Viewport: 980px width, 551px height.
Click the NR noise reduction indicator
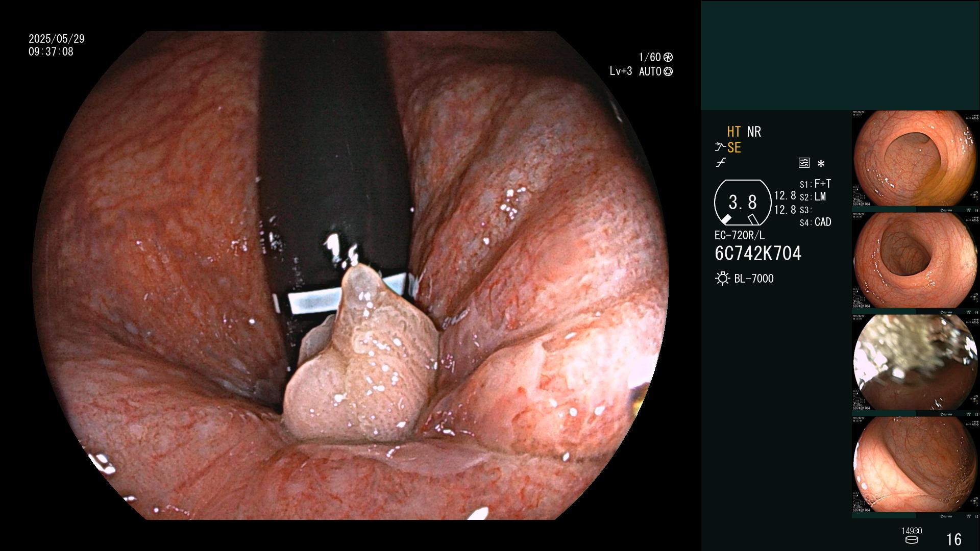(754, 132)
